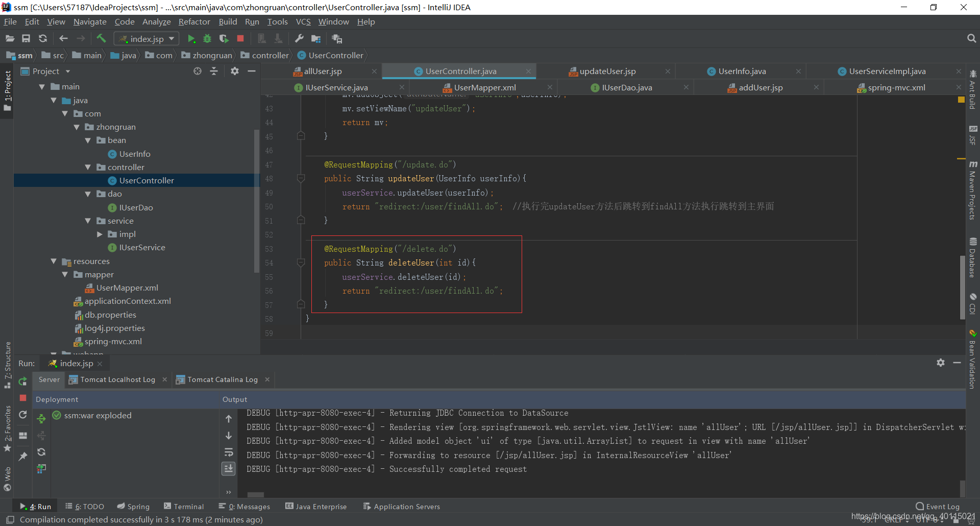This screenshot has width=980, height=526.
Task: Select IUserDao in project tree
Action: (136, 208)
